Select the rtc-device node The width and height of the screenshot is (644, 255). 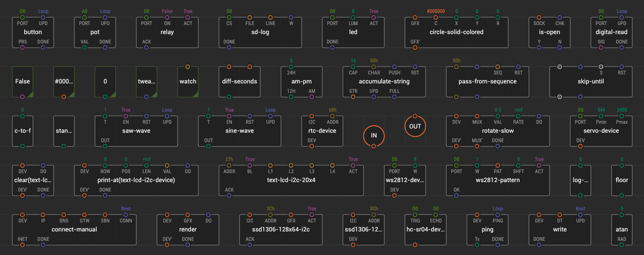click(322, 131)
